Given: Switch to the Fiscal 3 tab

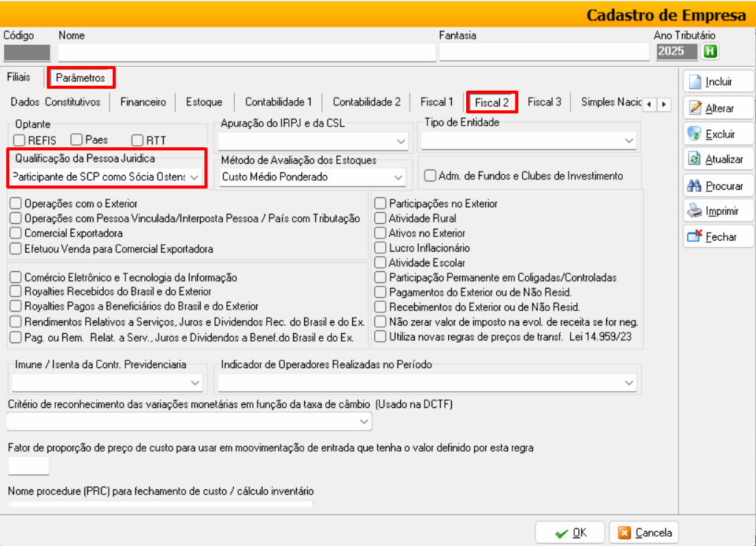Looking at the screenshot, I should click(544, 102).
